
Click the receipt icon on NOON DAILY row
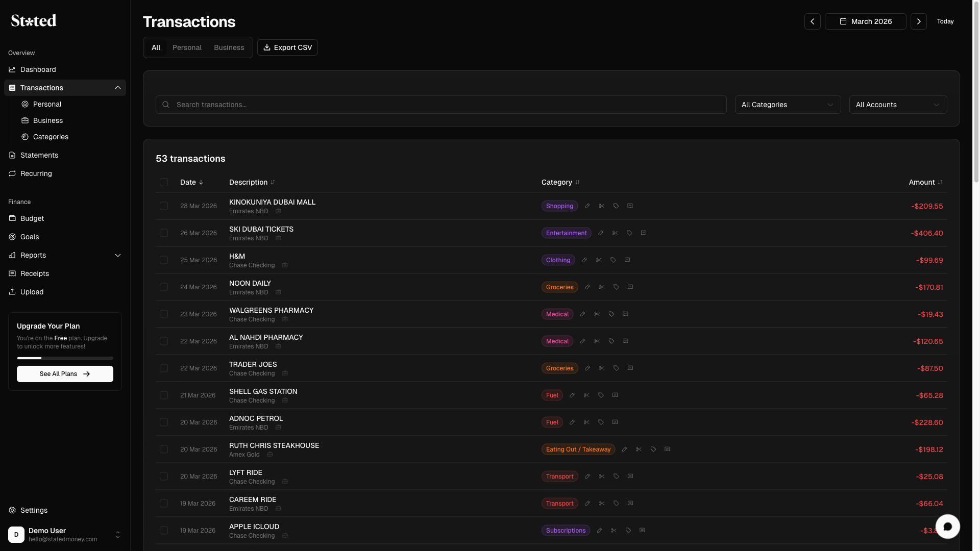630,287
